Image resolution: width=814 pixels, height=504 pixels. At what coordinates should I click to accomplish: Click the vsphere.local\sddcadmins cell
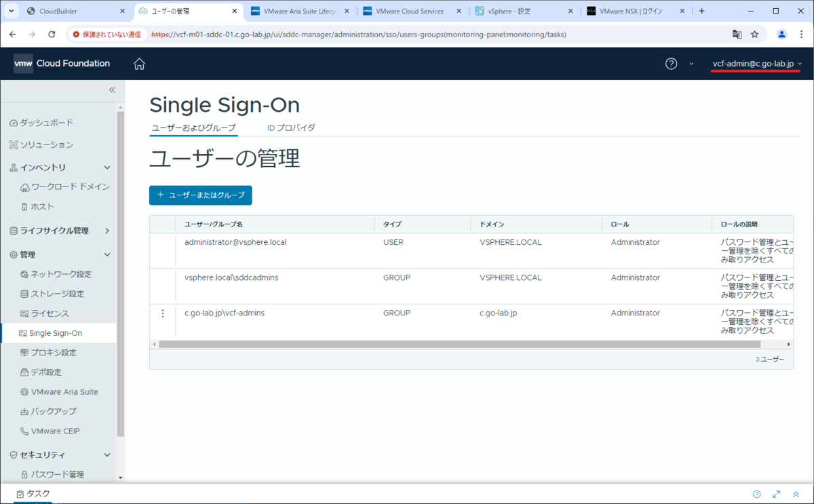click(231, 277)
